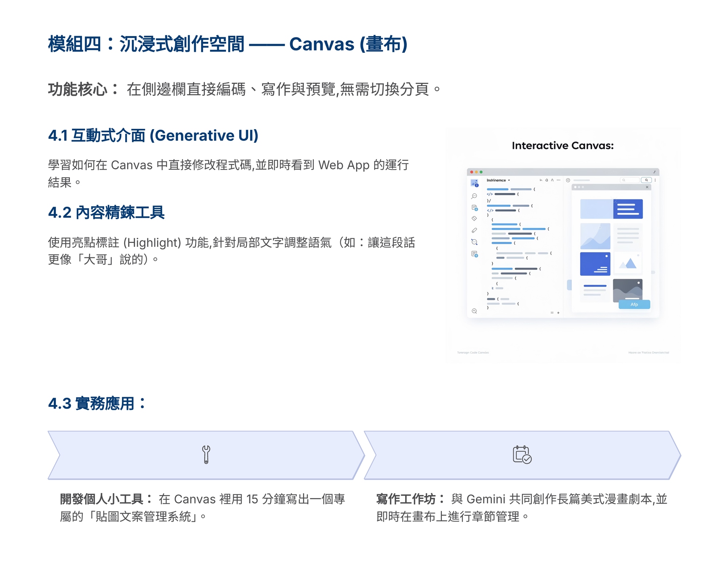Click the back arrow circle icon

click(568, 180)
